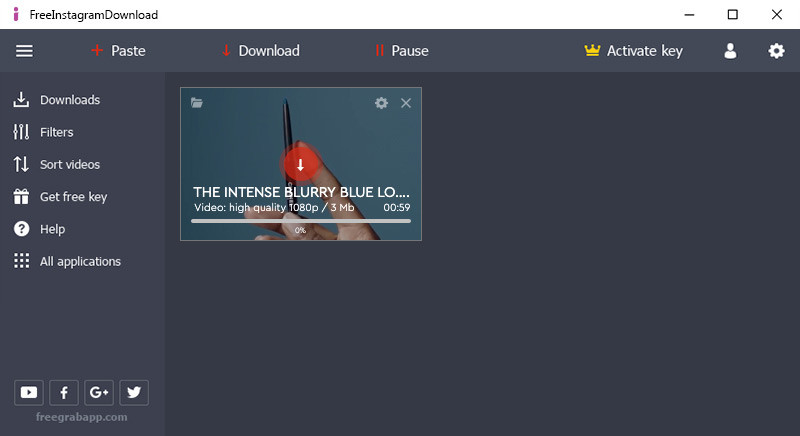Screen dimensions: 800x436
Task: Remove the video card with X
Action: (x=406, y=103)
